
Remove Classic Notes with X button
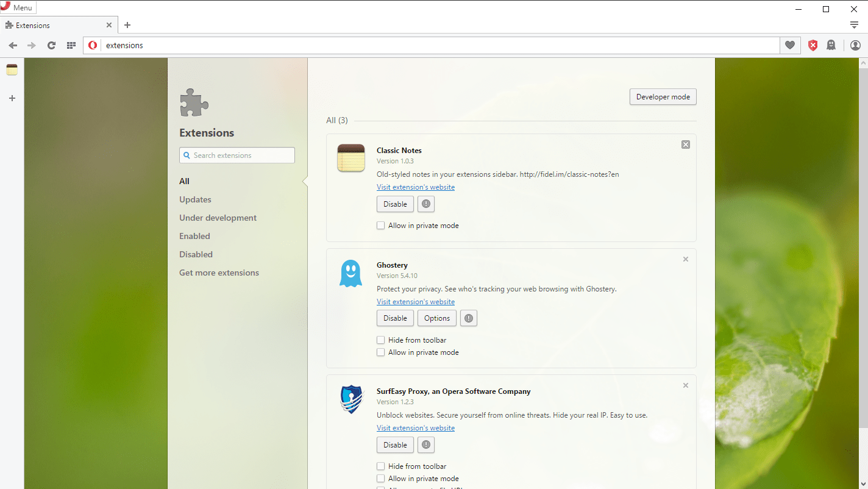click(686, 145)
